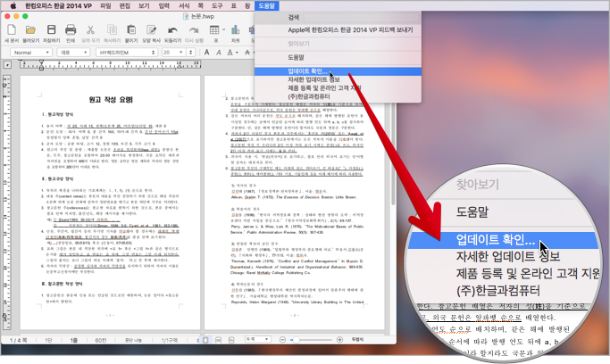Create a new document with 새 문서 icon
This screenshot has width=610, height=364.
(12, 30)
